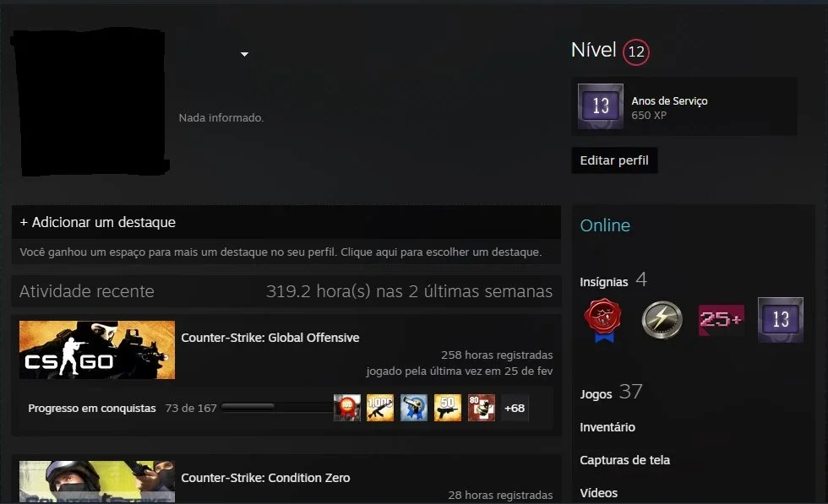This screenshot has width=828, height=504.
Task: Click the Condition Zero game banner thumbnail
Action: [97, 481]
